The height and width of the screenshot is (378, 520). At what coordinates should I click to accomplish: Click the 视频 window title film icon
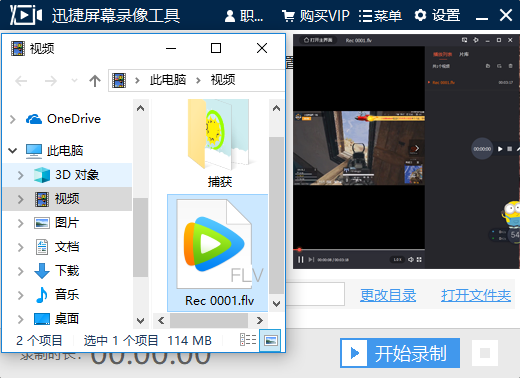coord(18,48)
